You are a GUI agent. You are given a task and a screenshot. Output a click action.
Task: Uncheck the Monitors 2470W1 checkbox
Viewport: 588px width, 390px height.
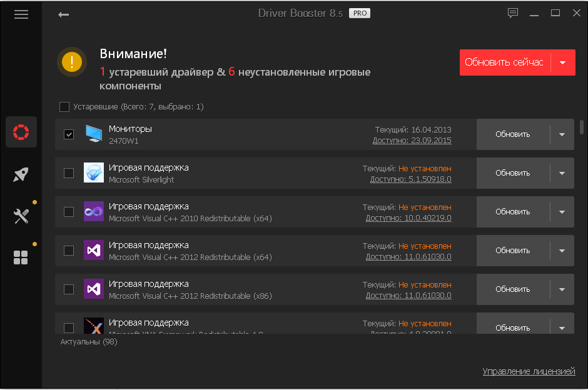pyautogui.click(x=69, y=134)
